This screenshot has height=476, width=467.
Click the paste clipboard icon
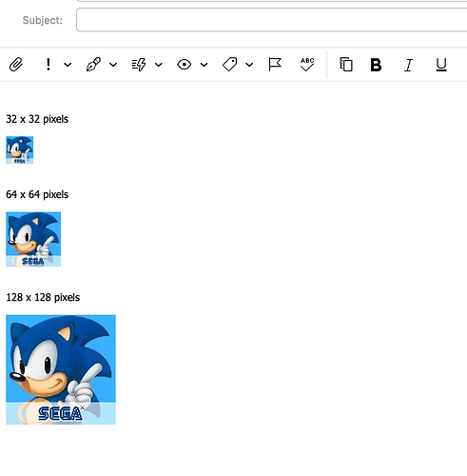click(x=346, y=65)
